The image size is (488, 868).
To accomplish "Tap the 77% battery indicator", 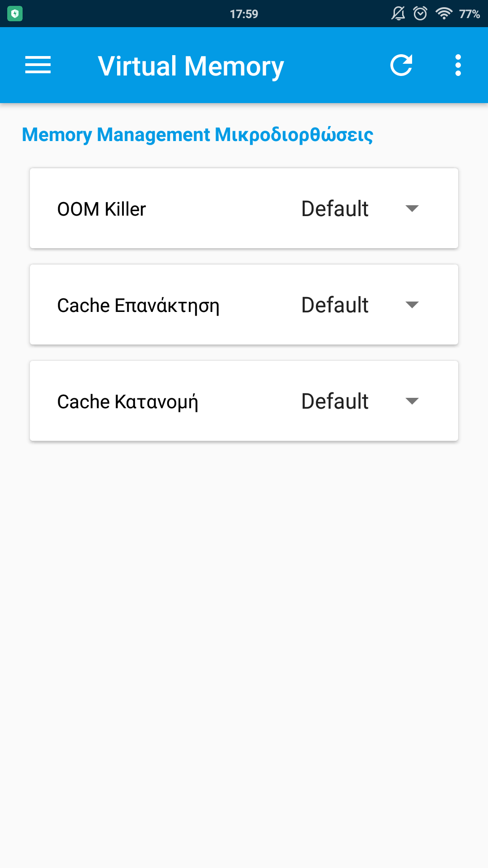I will click(x=469, y=14).
